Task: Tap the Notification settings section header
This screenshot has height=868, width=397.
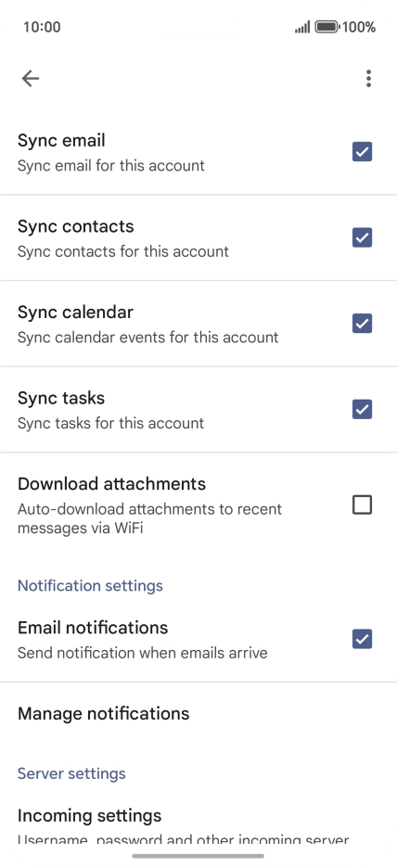Action: point(90,586)
